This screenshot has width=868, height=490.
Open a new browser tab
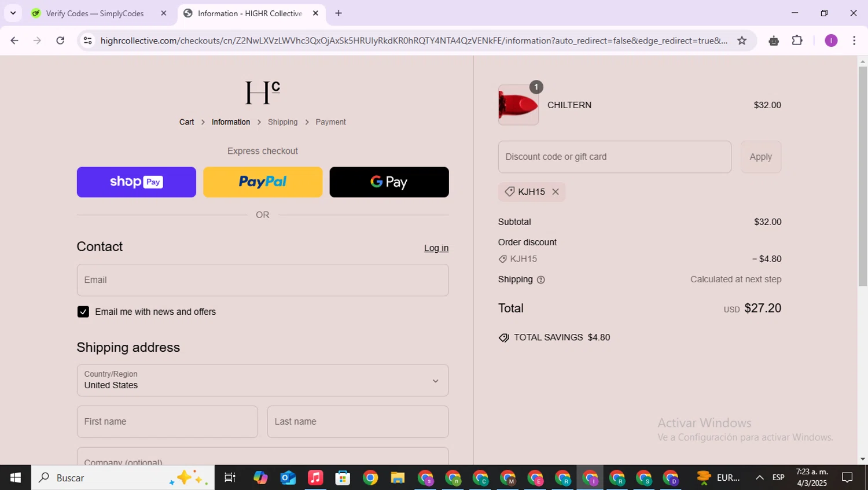click(x=339, y=13)
